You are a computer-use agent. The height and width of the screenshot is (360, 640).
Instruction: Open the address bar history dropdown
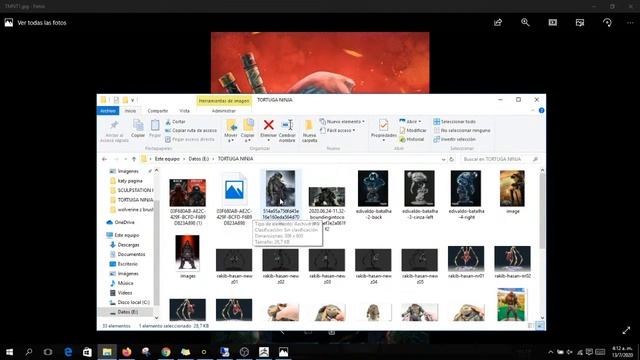point(443,159)
